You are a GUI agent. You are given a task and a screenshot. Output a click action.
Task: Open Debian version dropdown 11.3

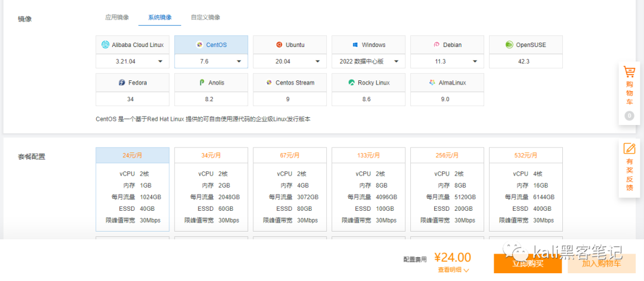(x=447, y=61)
